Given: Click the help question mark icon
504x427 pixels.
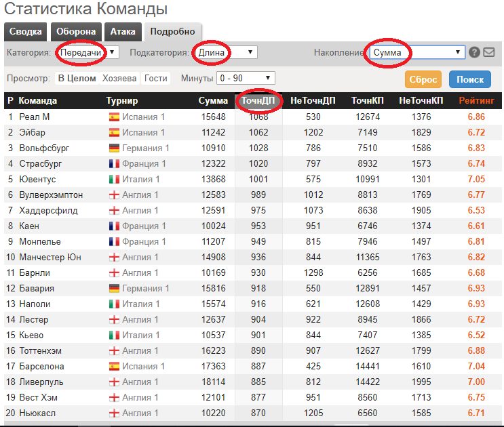Looking at the screenshot, I should 474,53.
